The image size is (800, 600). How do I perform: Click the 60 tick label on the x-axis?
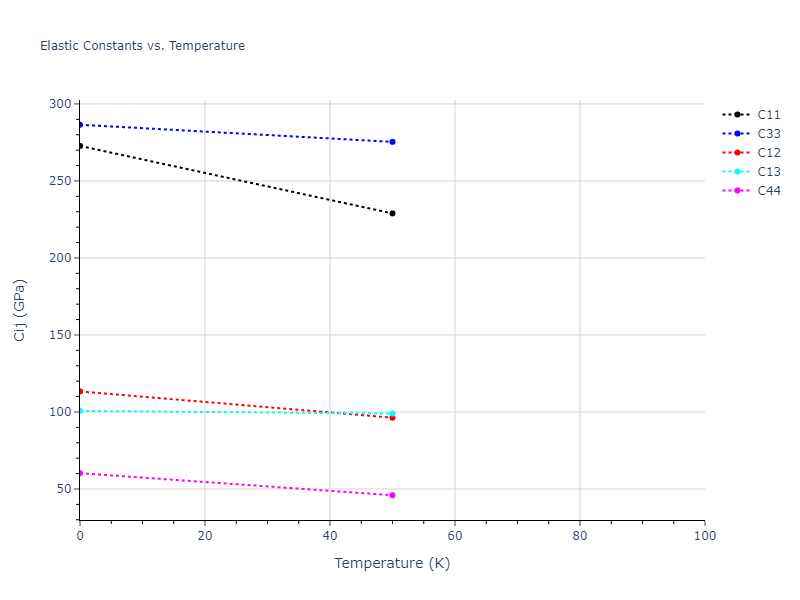[x=455, y=537]
